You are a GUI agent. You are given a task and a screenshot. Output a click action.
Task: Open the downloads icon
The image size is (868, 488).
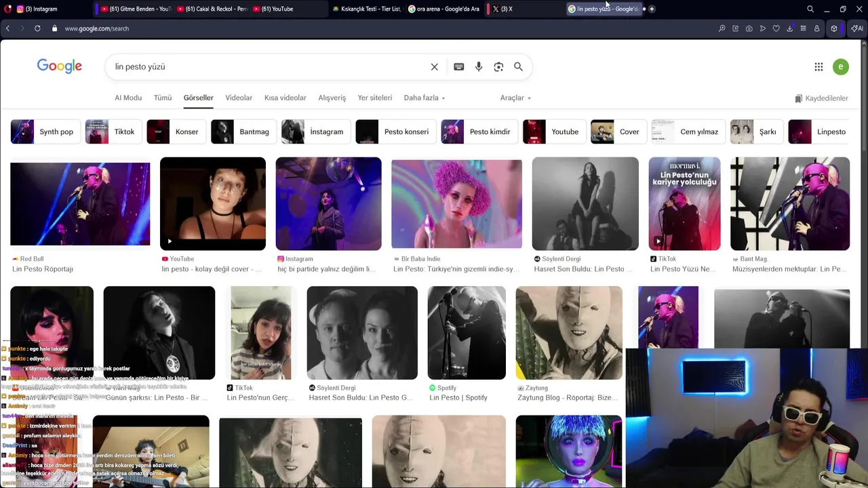[x=790, y=28]
